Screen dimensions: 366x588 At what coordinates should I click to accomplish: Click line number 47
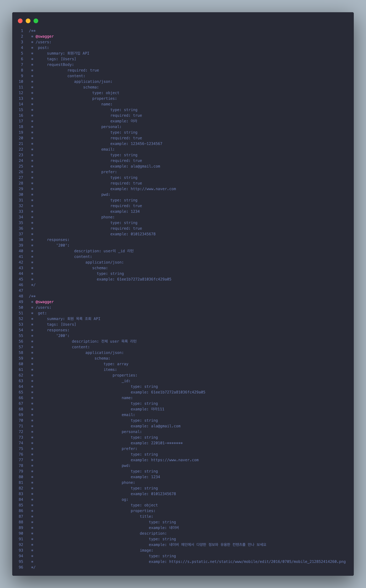(x=21, y=291)
